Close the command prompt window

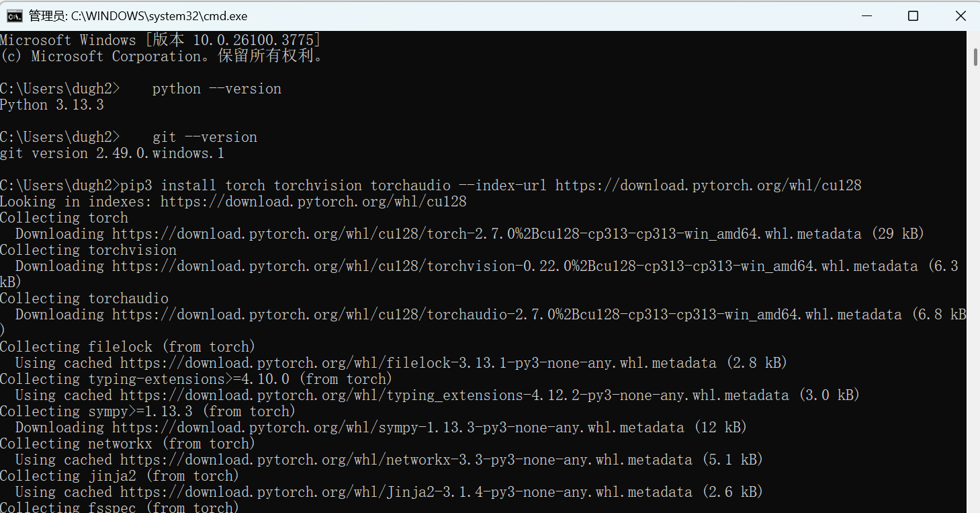point(960,15)
